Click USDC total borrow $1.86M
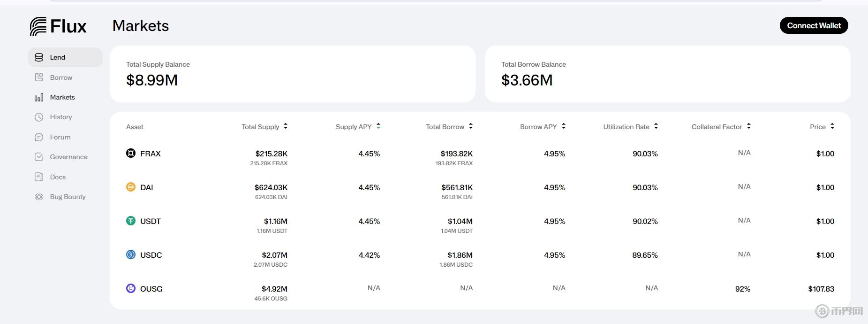Image resolution: width=868 pixels, height=324 pixels. click(x=460, y=255)
